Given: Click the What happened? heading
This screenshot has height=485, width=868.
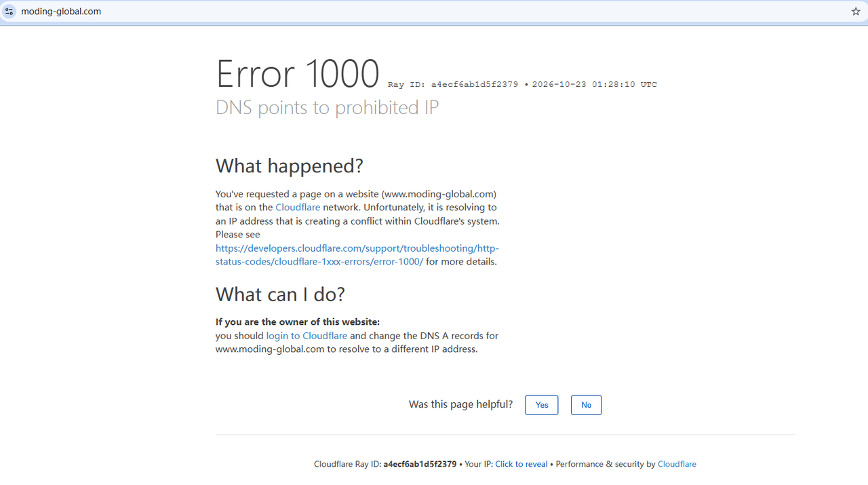Looking at the screenshot, I should [x=290, y=166].
